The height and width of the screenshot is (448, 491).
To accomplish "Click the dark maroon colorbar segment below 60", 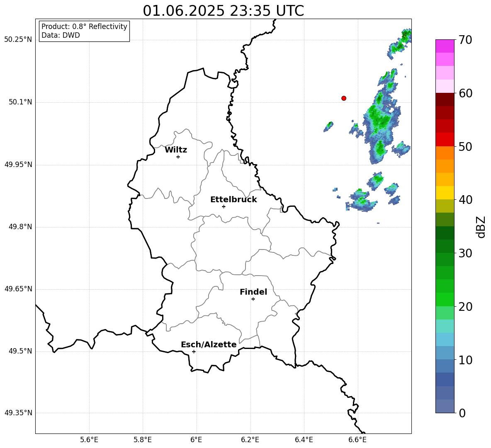I will (x=445, y=99).
